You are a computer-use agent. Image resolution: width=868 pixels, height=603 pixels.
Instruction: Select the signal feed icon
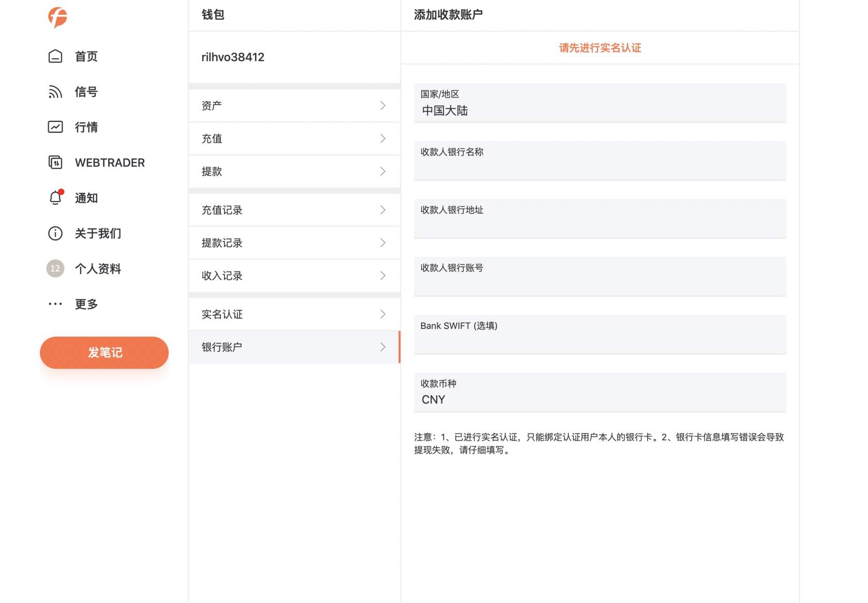click(x=55, y=92)
